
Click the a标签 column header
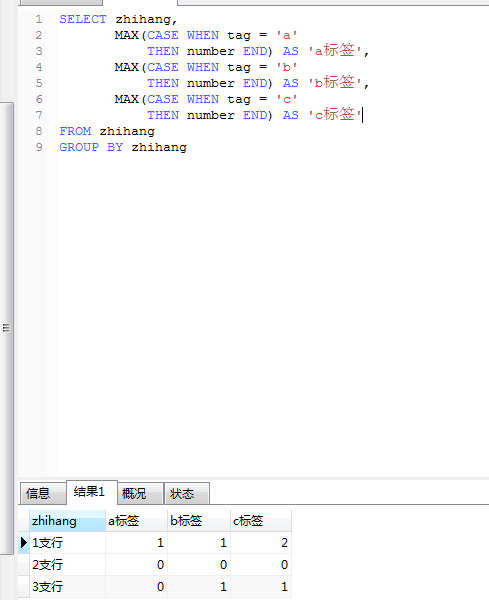point(136,521)
